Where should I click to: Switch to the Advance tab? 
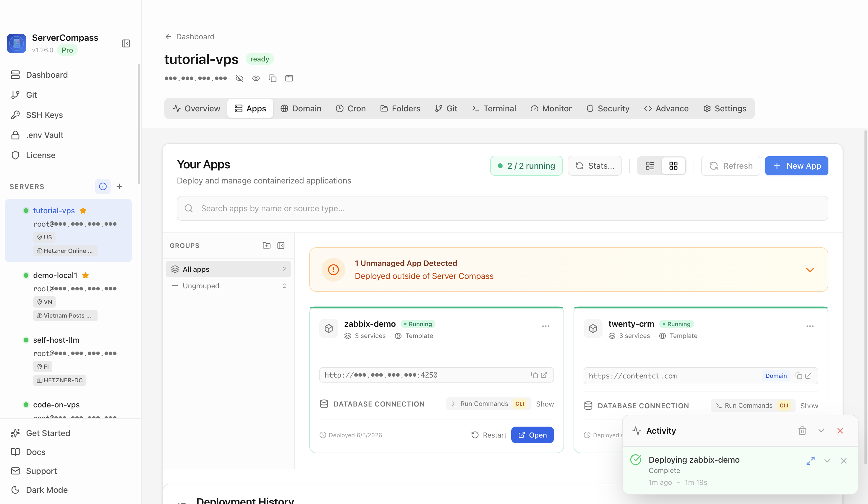(666, 108)
